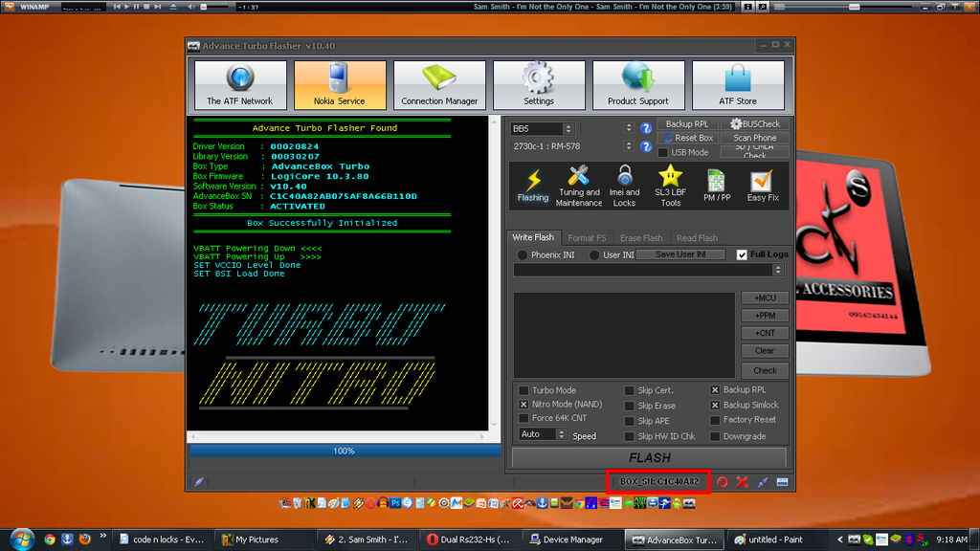This screenshot has height=551, width=980.
Task: Select the Flashing lightning tool
Action: pyautogui.click(x=533, y=186)
